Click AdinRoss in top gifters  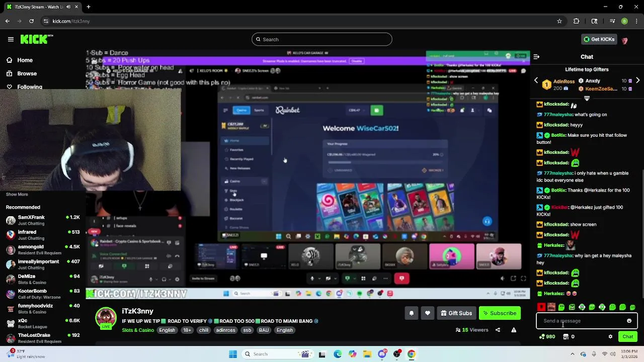(563, 81)
